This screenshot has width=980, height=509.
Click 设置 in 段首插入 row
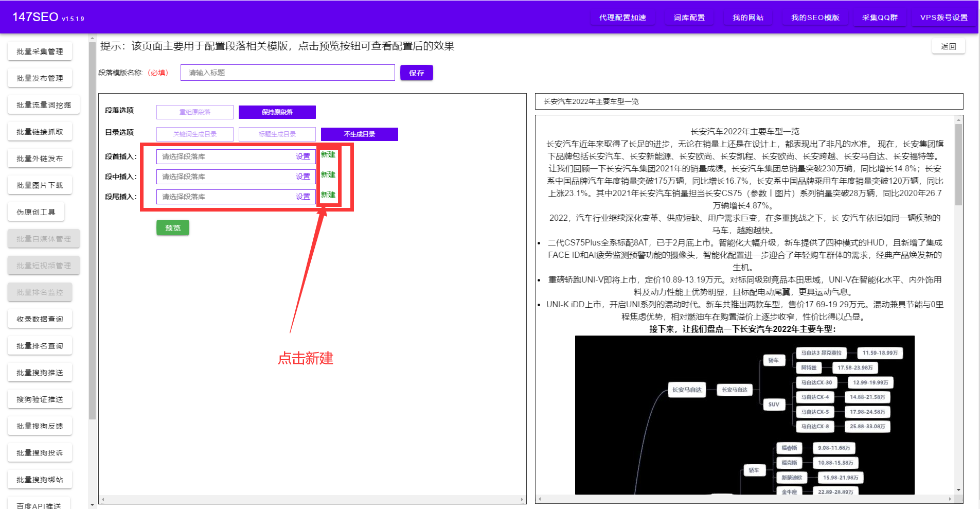pyautogui.click(x=303, y=156)
